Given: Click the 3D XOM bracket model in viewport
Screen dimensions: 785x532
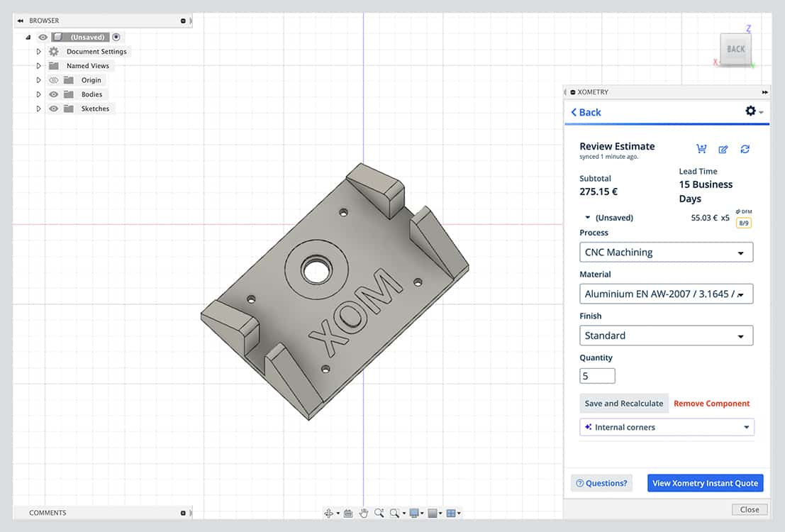Looking at the screenshot, I should (335, 291).
